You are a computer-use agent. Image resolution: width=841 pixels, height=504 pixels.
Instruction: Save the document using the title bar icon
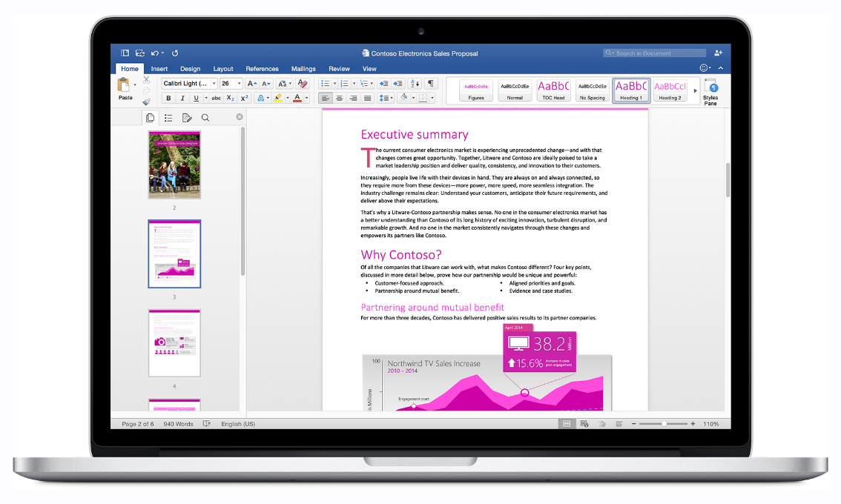pyautogui.click(x=140, y=53)
